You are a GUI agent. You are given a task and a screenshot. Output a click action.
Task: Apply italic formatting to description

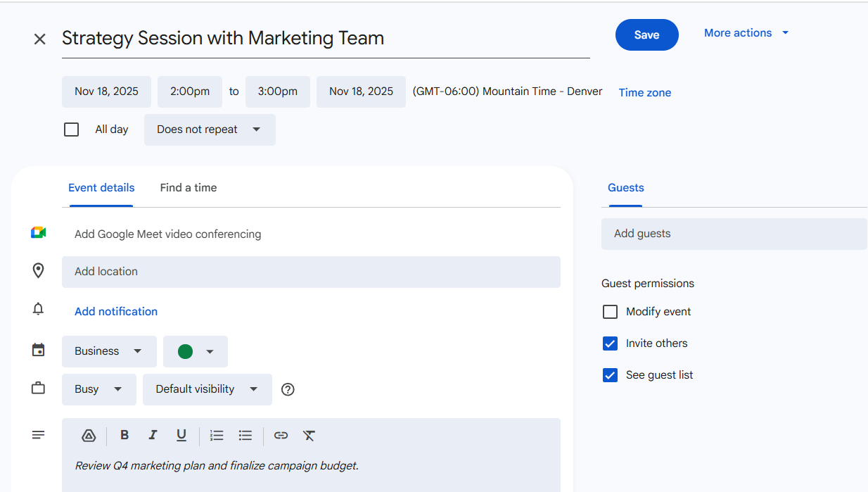pyautogui.click(x=153, y=436)
